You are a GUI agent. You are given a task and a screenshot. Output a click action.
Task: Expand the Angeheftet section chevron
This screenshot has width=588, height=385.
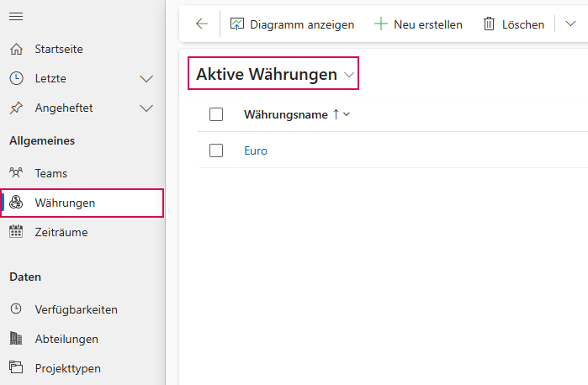point(146,108)
